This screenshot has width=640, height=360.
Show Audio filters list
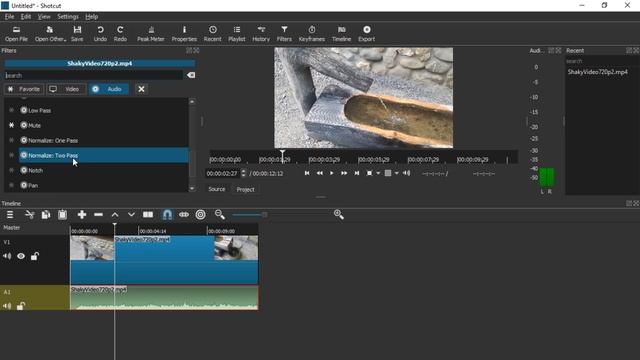[109, 89]
